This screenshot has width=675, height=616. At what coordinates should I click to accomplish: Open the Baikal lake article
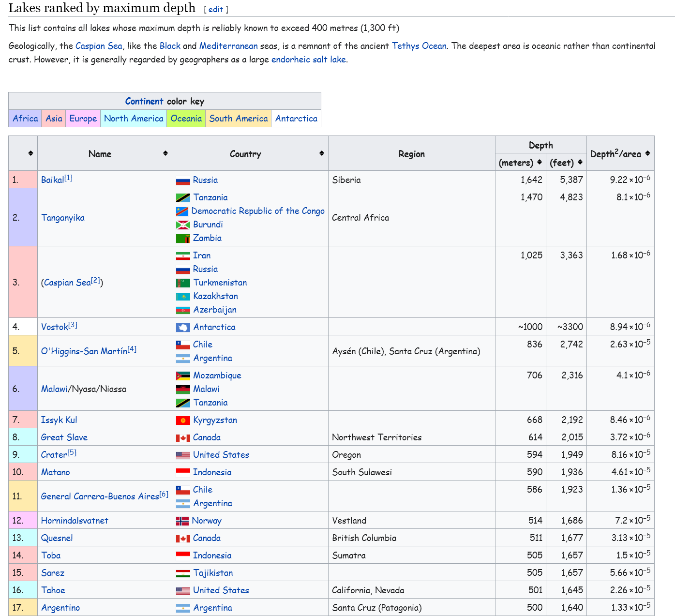coord(52,180)
